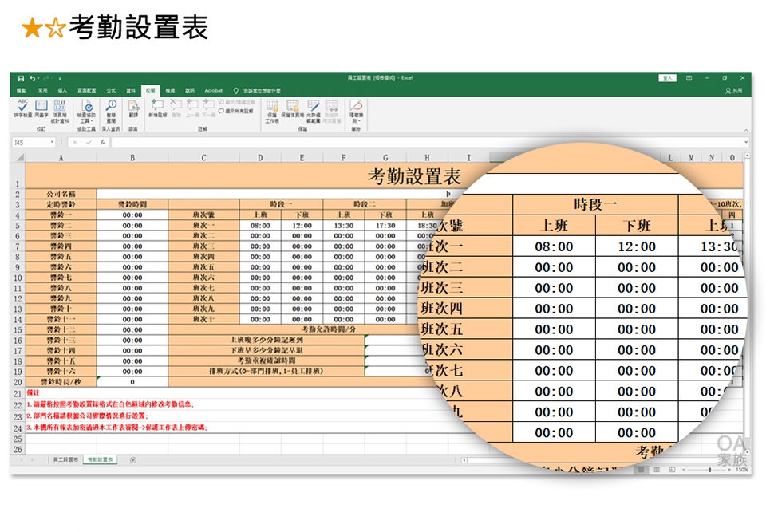Switch to the 公式 ribbon tab
Viewport: 766px width, 532px height.
tap(111, 91)
